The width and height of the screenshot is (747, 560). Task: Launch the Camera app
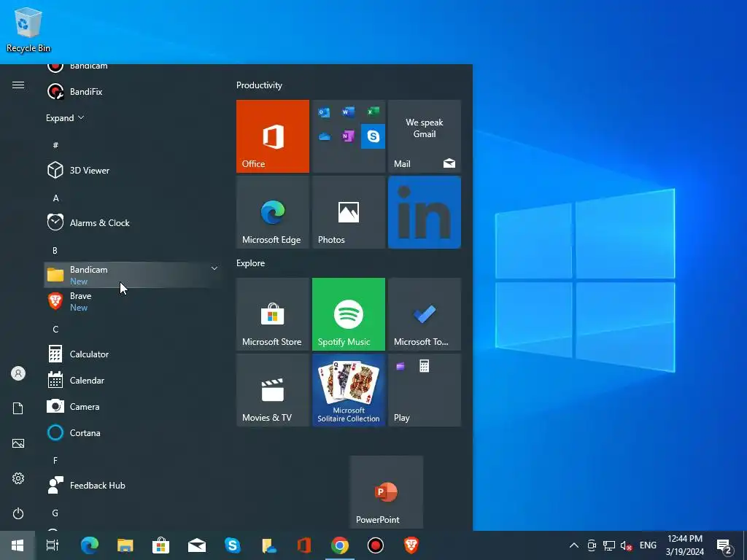click(x=133, y=406)
